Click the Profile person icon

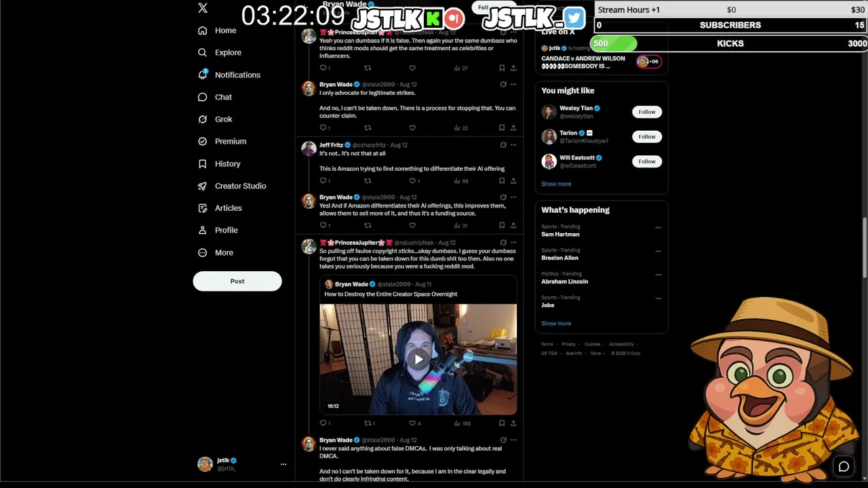pyautogui.click(x=202, y=230)
